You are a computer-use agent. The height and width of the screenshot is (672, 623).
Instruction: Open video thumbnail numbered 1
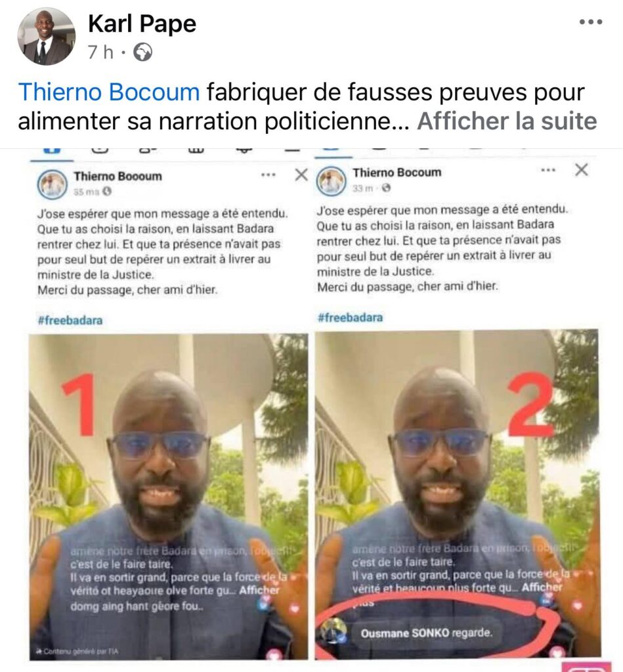coord(168,496)
